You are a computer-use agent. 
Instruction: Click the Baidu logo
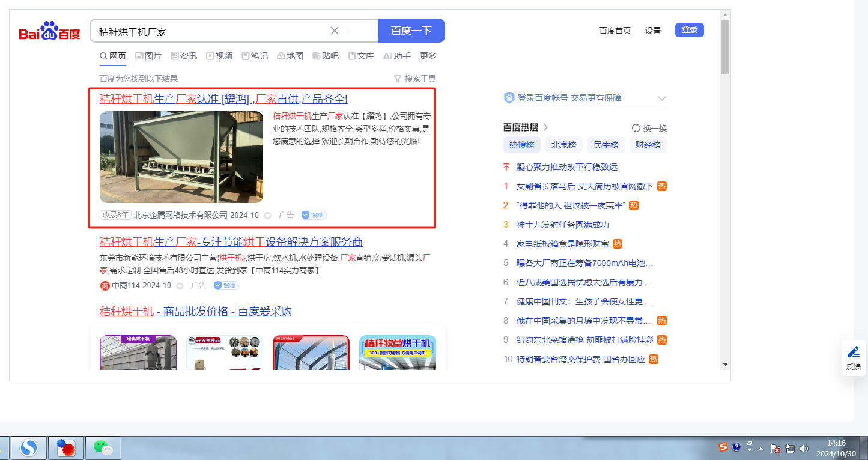click(x=49, y=31)
